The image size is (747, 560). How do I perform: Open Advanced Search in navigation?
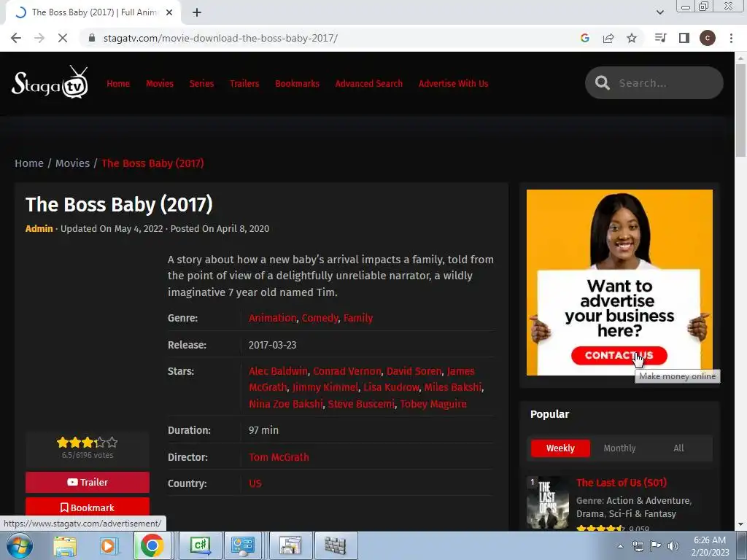368,83
